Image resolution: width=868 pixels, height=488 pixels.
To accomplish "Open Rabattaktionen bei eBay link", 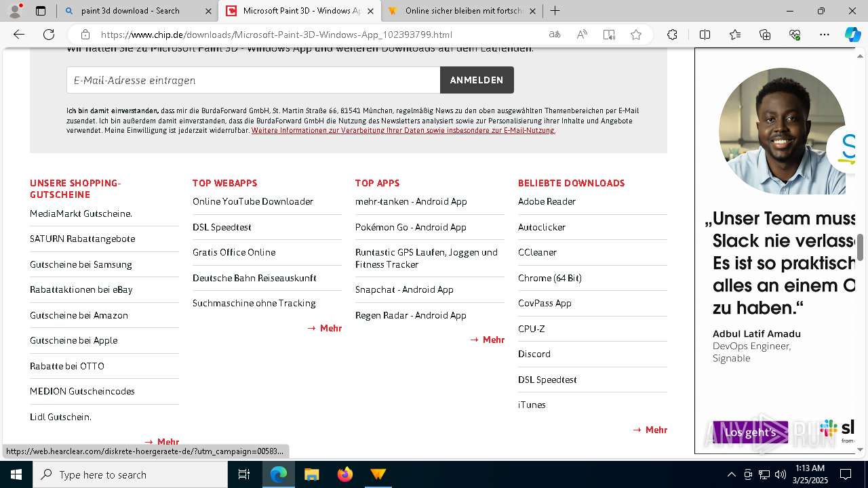I will tap(81, 289).
